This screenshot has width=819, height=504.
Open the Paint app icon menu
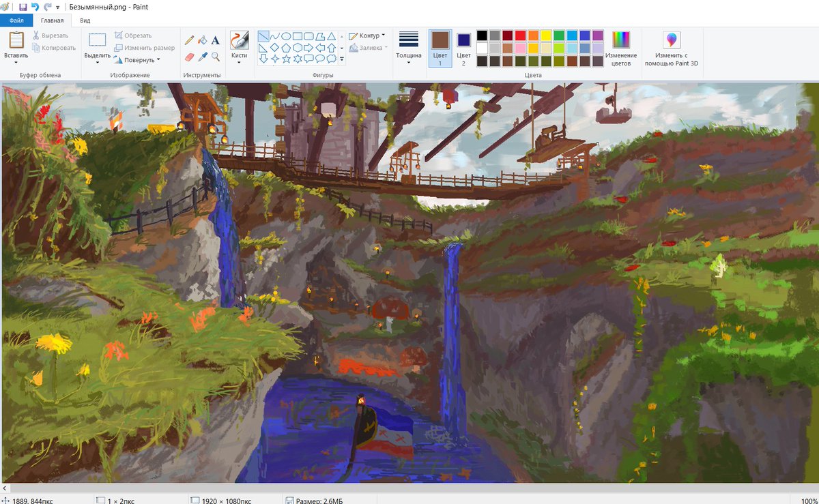6,7
